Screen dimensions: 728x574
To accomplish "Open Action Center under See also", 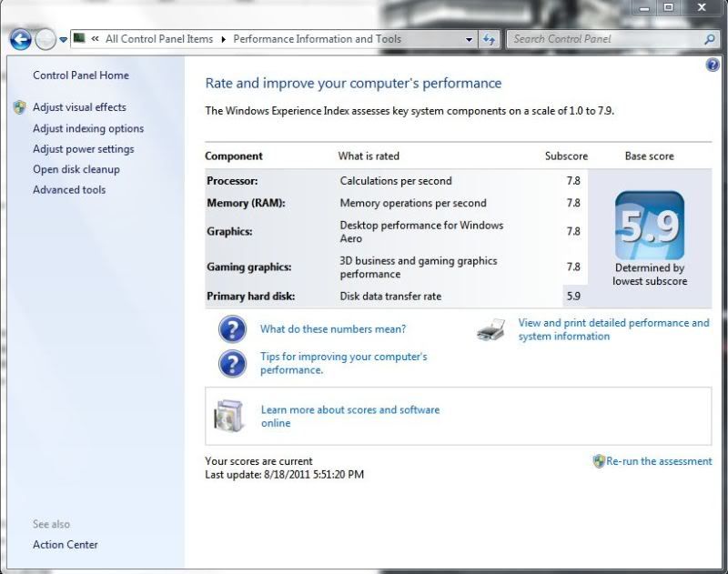I will click(66, 545).
